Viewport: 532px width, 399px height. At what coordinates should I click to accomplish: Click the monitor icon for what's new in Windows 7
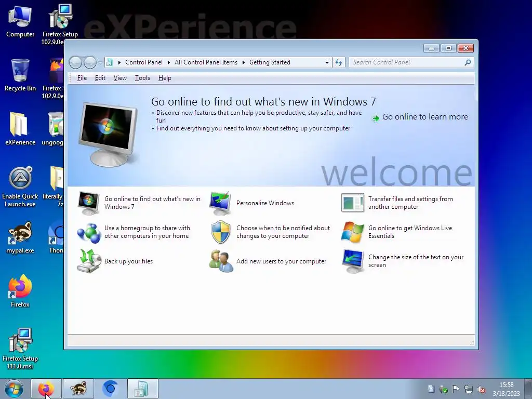point(88,203)
